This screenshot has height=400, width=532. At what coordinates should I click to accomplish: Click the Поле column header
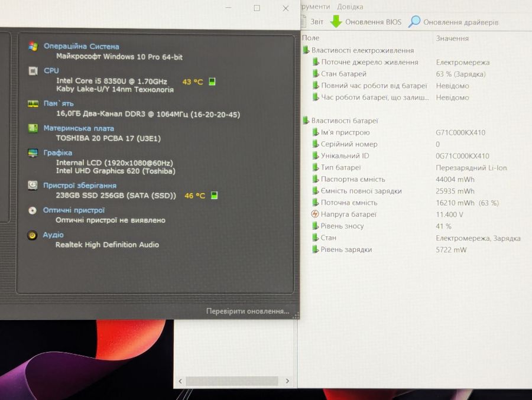pos(310,38)
